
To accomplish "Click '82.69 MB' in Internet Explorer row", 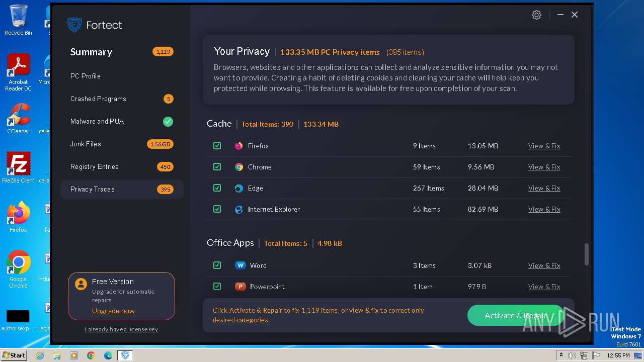I will click(x=483, y=209).
